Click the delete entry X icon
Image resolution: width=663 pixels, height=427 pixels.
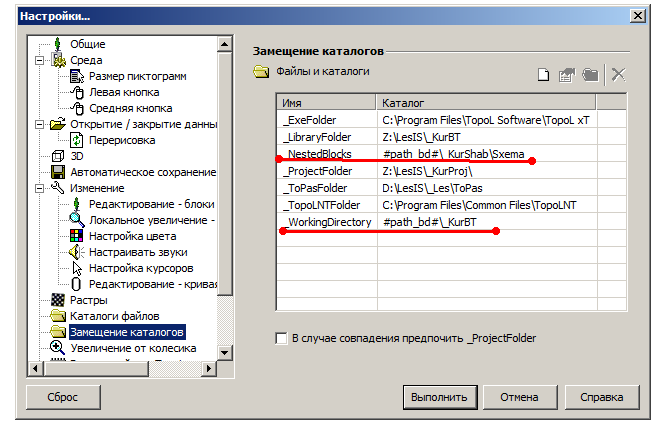tap(619, 74)
